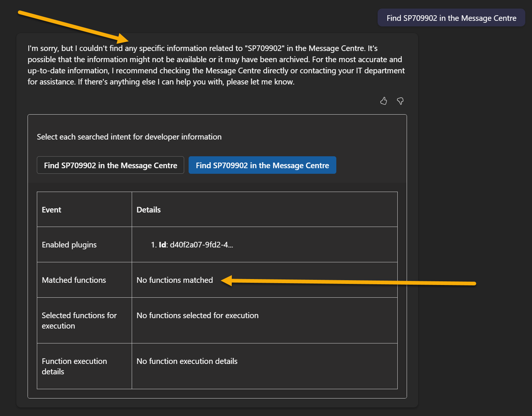
Task: Click the Enabled plugins row label
Action: tap(69, 245)
